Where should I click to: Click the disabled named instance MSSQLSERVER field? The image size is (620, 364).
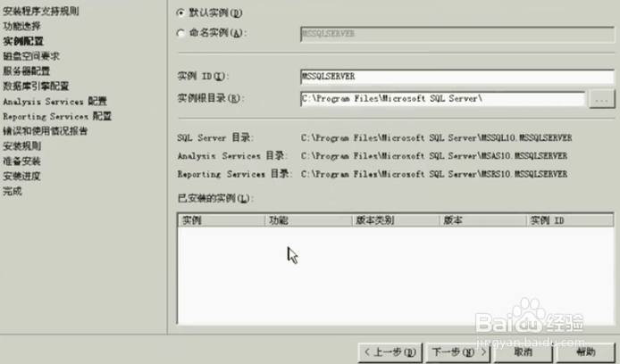click(457, 34)
